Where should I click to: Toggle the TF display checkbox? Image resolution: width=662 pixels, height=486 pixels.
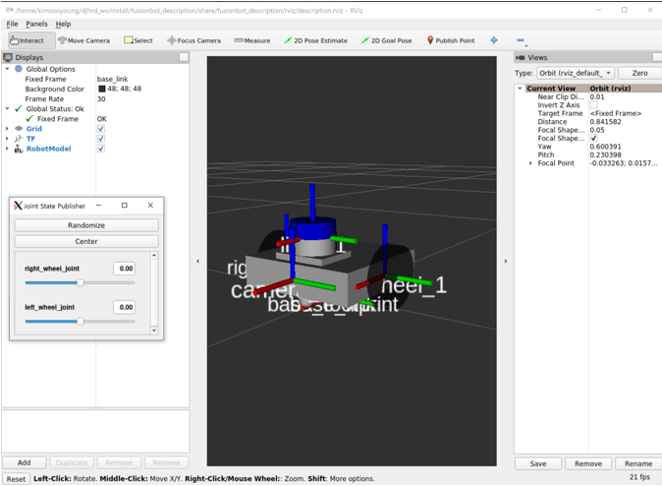pyautogui.click(x=101, y=138)
